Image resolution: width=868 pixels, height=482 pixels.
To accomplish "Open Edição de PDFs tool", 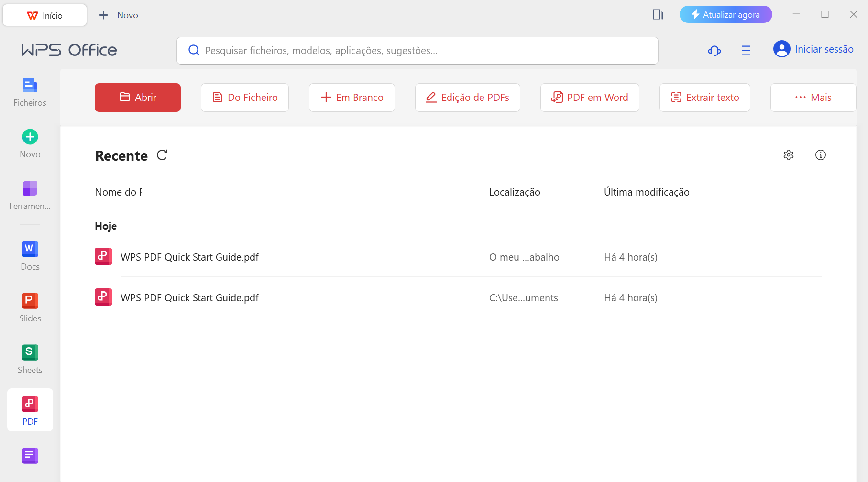I will 468,98.
